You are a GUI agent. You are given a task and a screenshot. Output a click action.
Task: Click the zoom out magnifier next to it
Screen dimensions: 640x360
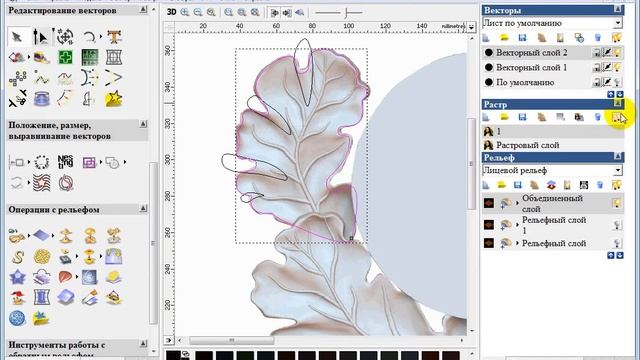click(x=198, y=12)
